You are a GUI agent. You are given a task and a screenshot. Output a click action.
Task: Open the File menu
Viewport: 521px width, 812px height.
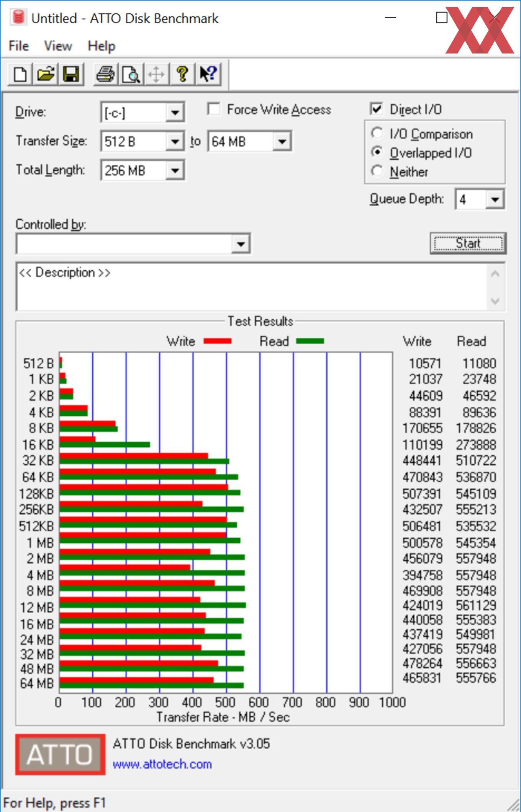18,46
